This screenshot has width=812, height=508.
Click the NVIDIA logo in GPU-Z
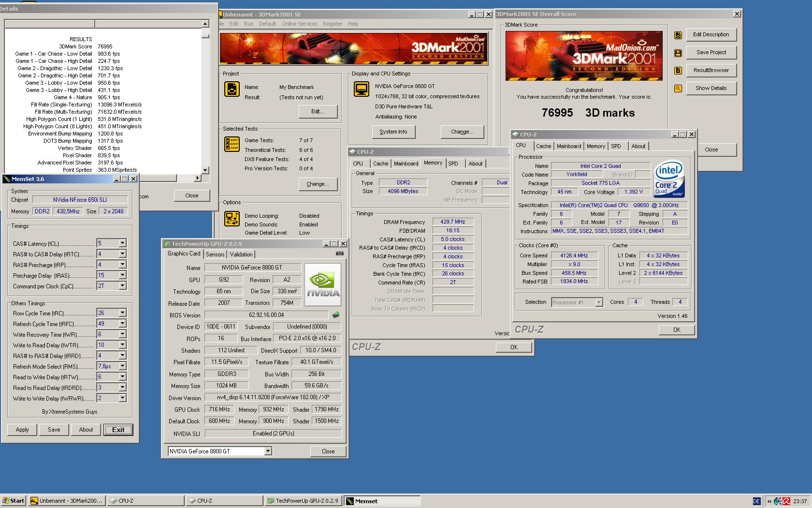coord(323,284)
